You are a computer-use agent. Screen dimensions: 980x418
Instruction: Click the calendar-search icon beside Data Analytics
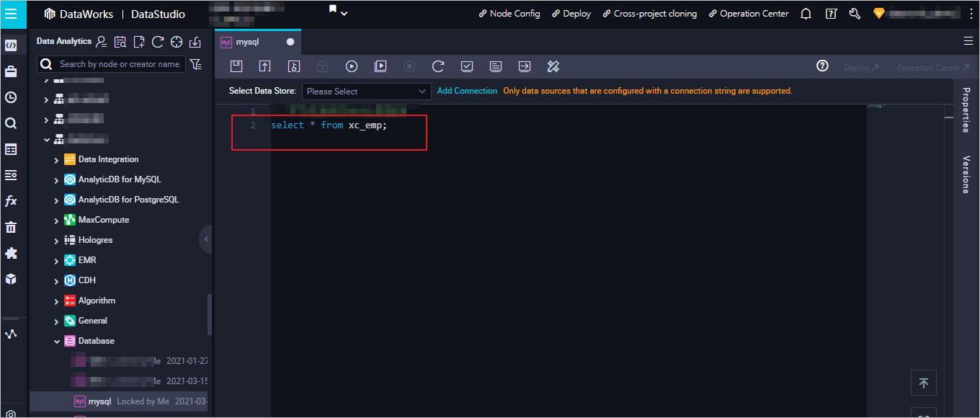point(120,42)
